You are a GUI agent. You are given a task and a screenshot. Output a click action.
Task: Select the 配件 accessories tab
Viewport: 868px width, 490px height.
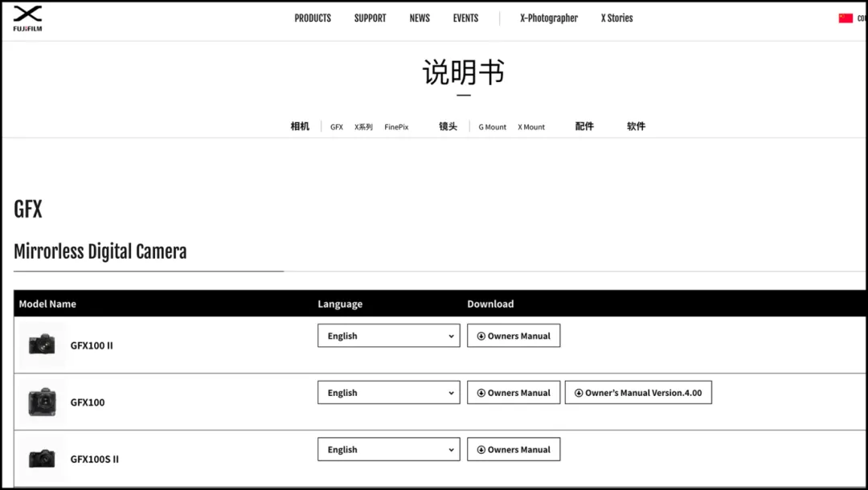(x=584, y=127)
